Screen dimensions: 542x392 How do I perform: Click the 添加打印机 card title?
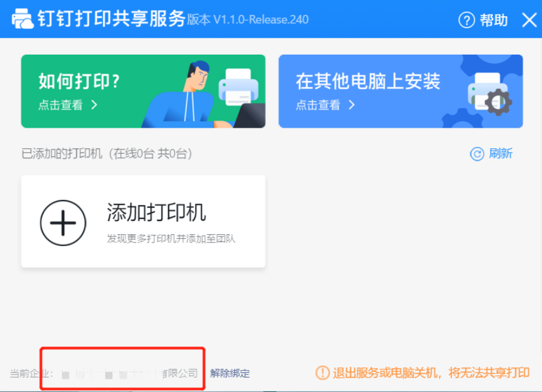point(156,213)
